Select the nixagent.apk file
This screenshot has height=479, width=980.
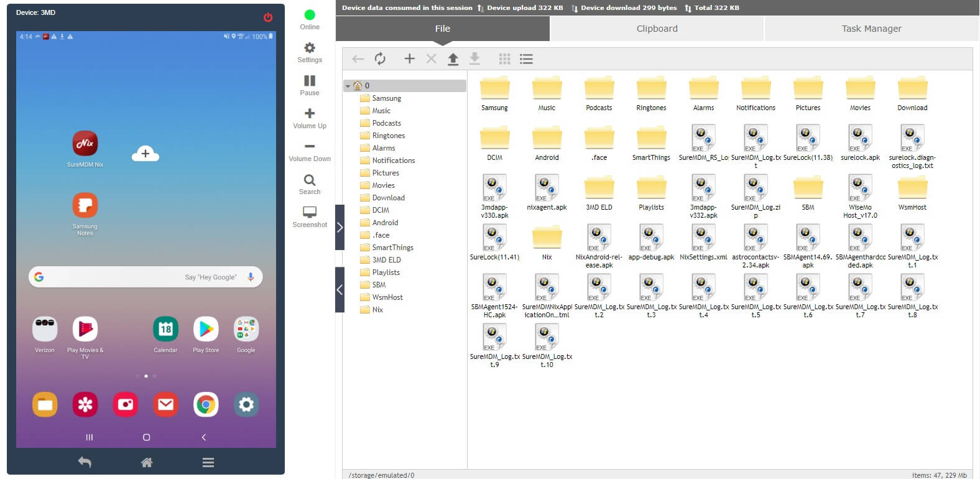pos(547,193)
